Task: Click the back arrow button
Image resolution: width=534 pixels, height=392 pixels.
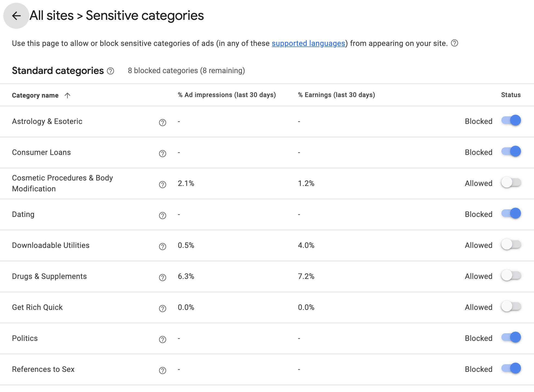Action: coord(16,16)
